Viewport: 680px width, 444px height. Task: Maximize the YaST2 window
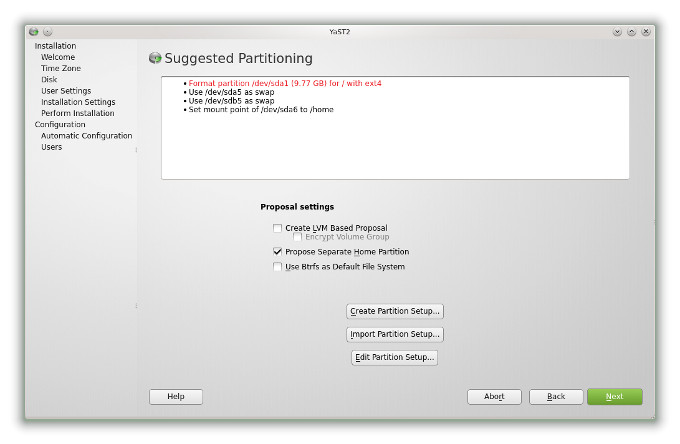[x=631, y=32]
